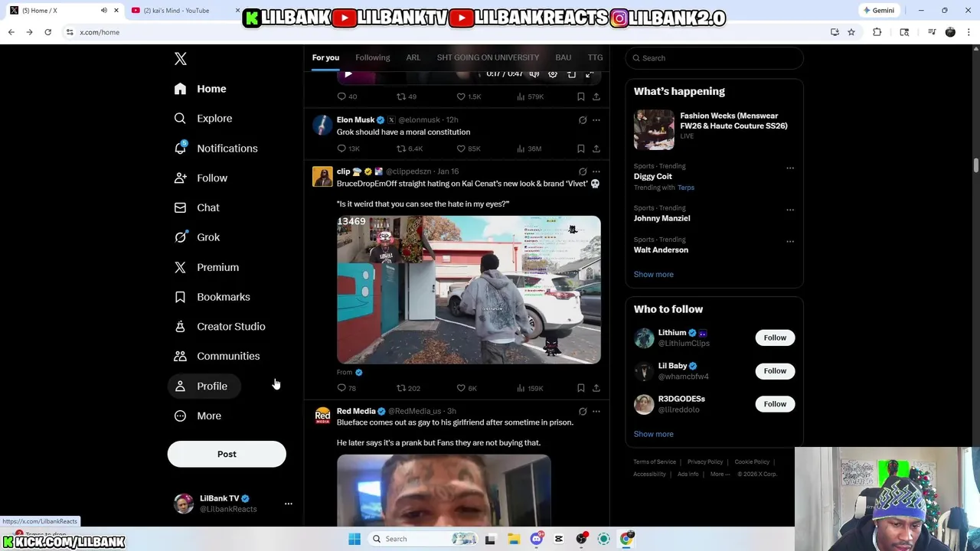The width and height of the screenshot is (980, 551).
Task: Play the Kai Cenat video thumbnail
Action: pos(469,289)
